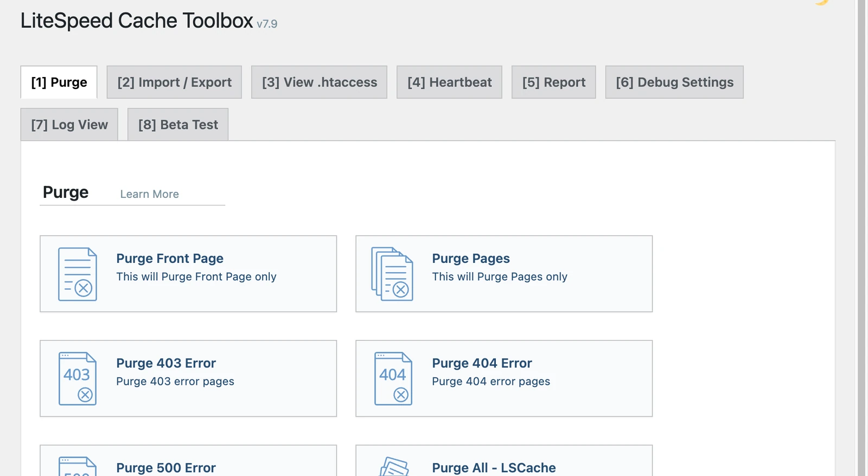Click the Purge Front Page document icon
The image size is (868, 476).
pos(78,274)
